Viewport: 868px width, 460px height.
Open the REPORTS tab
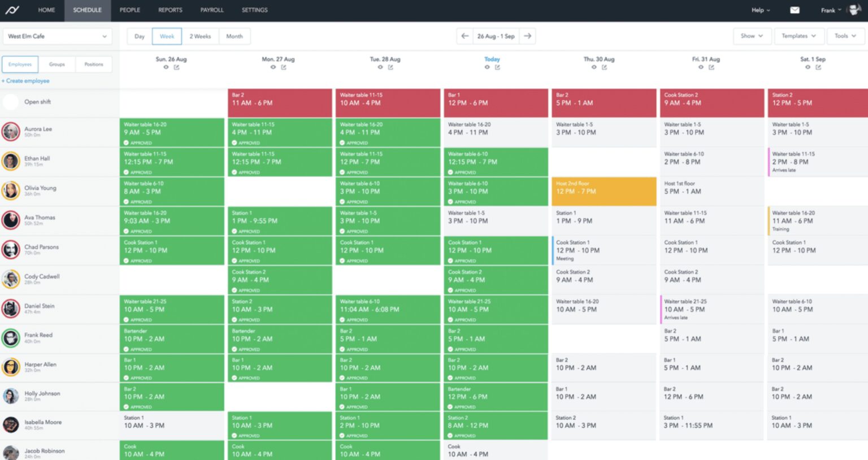pos(170,10)
